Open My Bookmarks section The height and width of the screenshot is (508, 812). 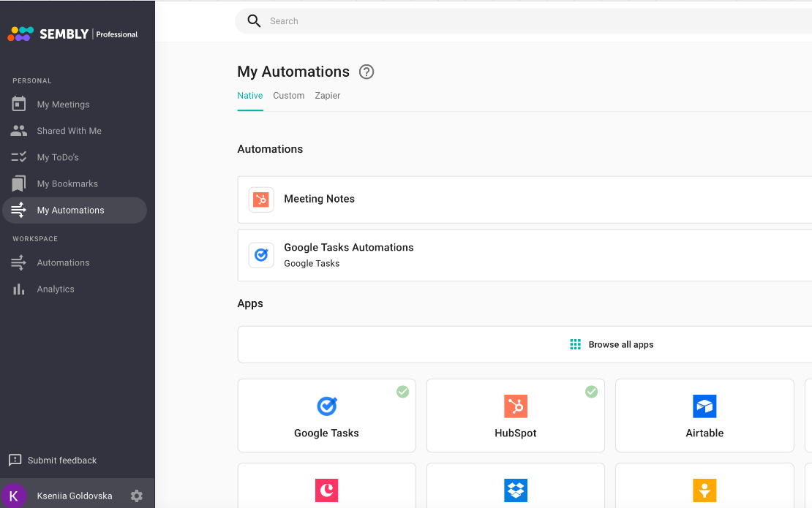(67, 183)
